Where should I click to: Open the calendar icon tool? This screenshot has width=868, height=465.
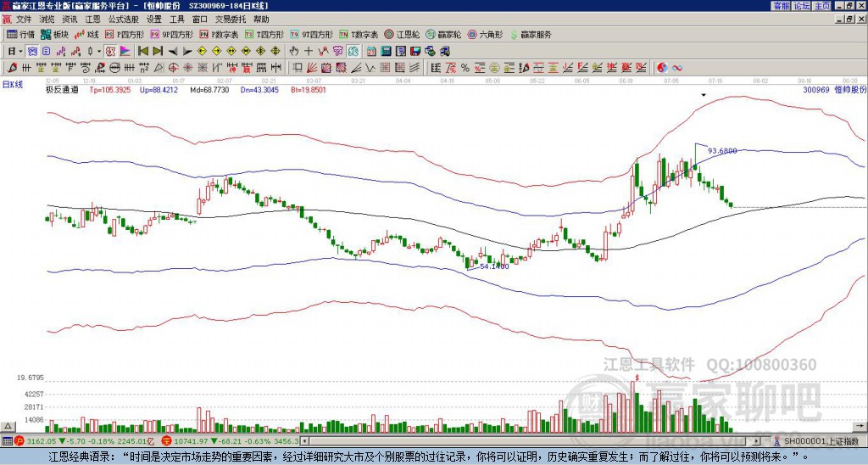371,51
